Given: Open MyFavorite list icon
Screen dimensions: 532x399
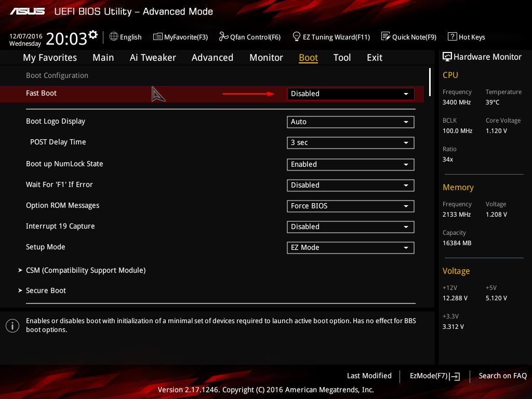Looking at the screenshot, I should [158, 37].
